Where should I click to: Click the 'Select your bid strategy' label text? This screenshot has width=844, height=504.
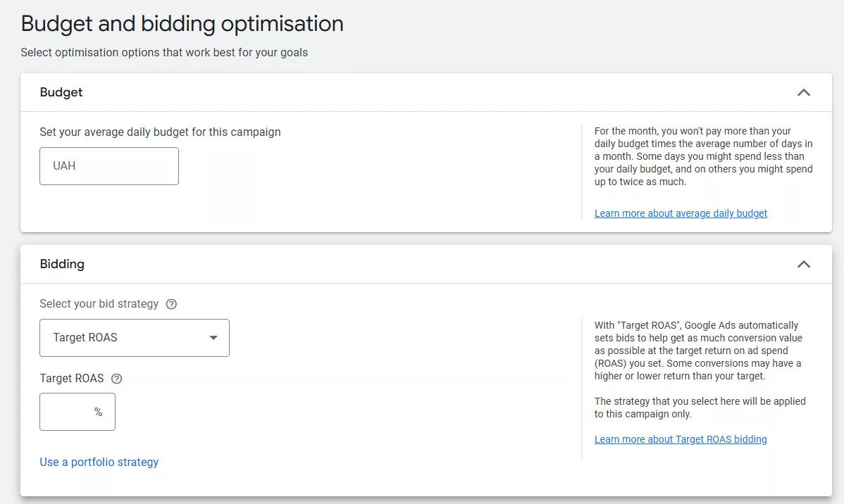point(99,304)
